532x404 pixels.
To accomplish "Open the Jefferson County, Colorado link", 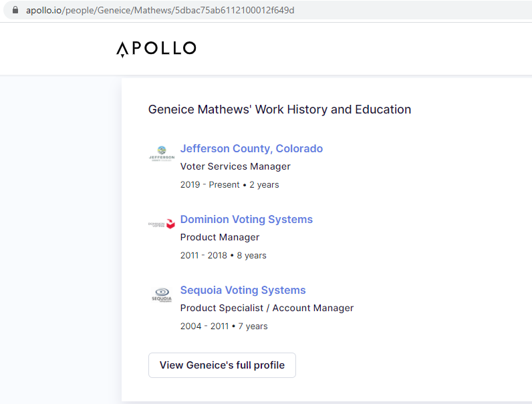I will (251, 148).
